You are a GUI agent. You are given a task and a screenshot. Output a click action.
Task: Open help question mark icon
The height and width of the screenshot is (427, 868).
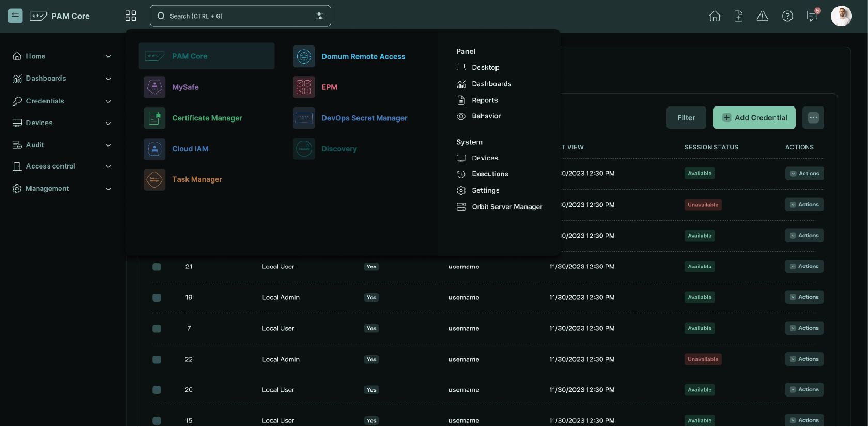787,16
